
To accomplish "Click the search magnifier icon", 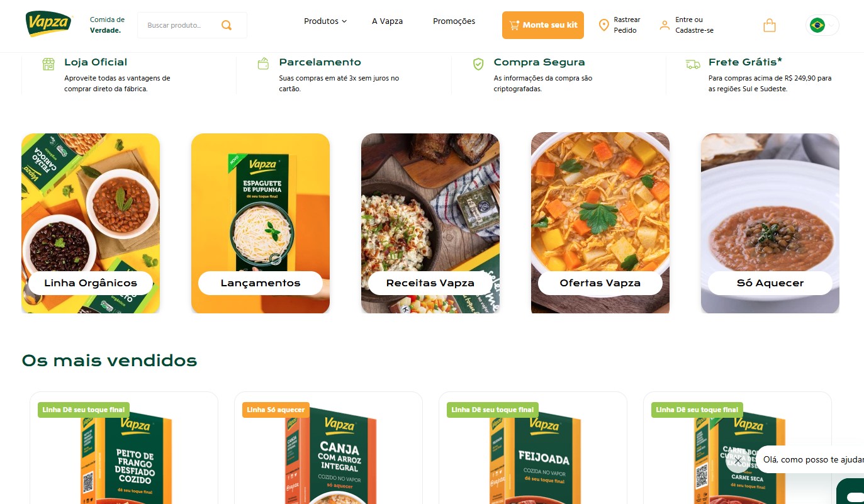I will coord(227,25).
